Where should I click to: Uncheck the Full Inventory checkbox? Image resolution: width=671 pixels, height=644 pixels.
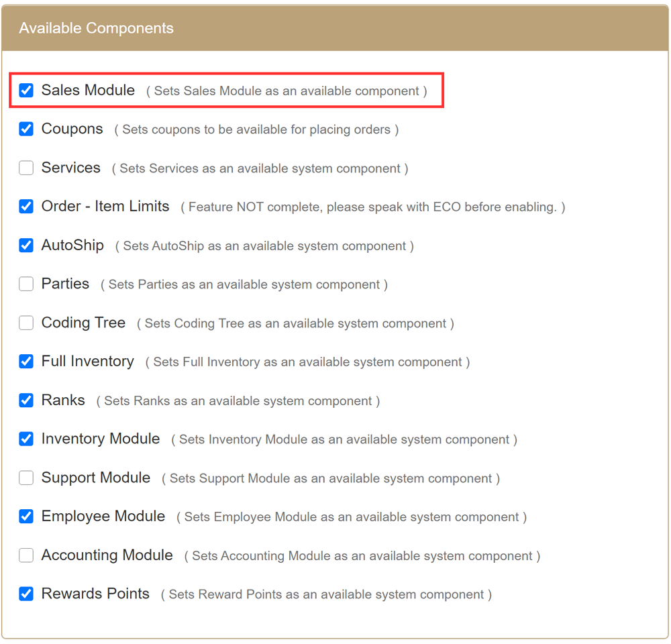[x=26, y=362]
